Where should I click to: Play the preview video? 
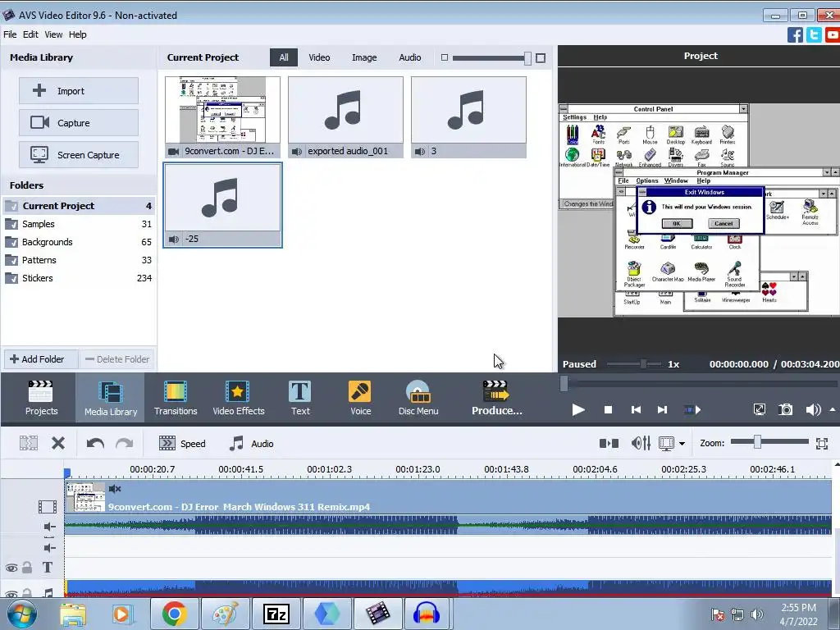click(x=578, y=410)
